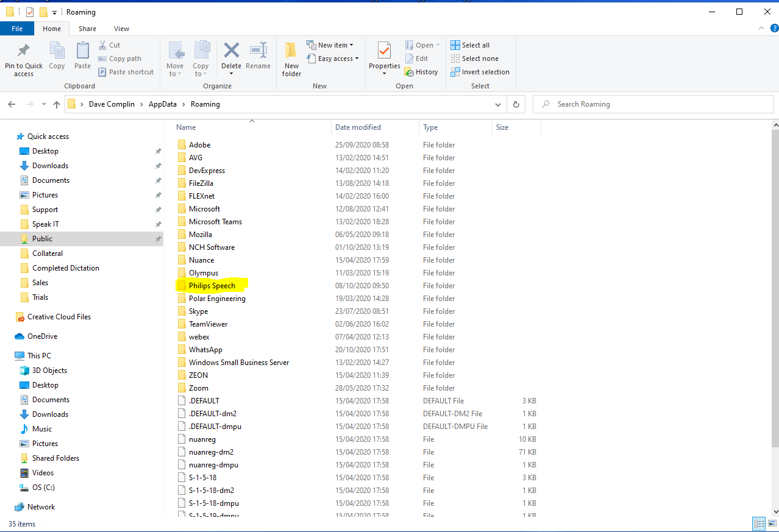Image resolution: width=779 pixels, height=532 pixels.
Task: Select the TeamViewer folder
Action: (x=208, y=324)
